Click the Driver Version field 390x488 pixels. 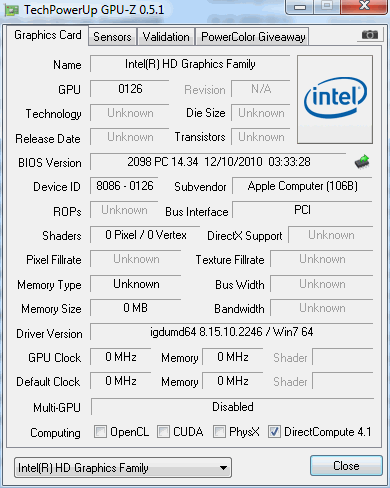click(232, 332)
